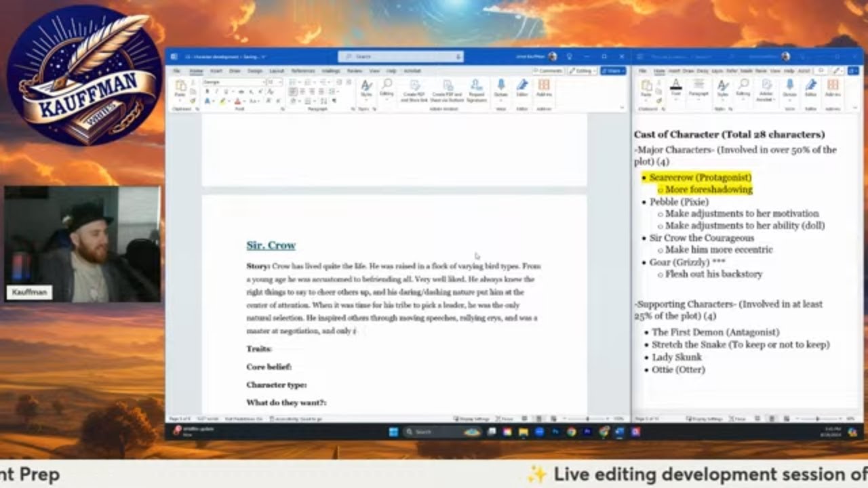Viewport: 868px width, 488px height.
Task: Start Dictate in the left Word window
Action: (x=501, y=89)
